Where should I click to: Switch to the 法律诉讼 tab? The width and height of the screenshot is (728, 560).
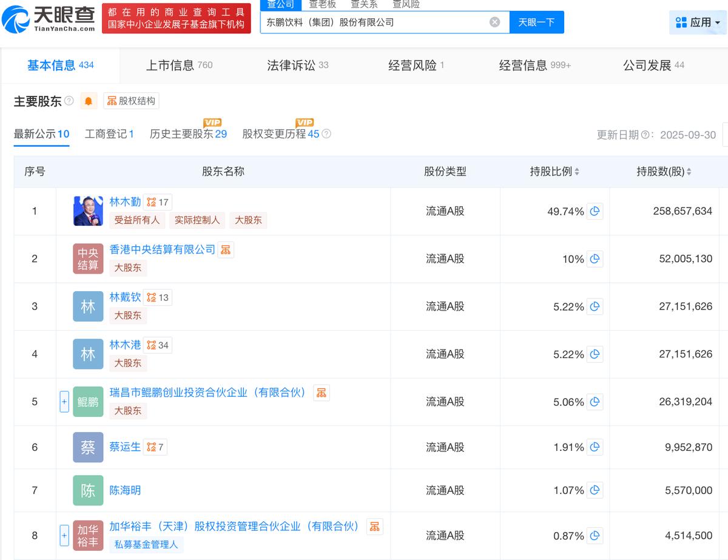pos(297,66)
